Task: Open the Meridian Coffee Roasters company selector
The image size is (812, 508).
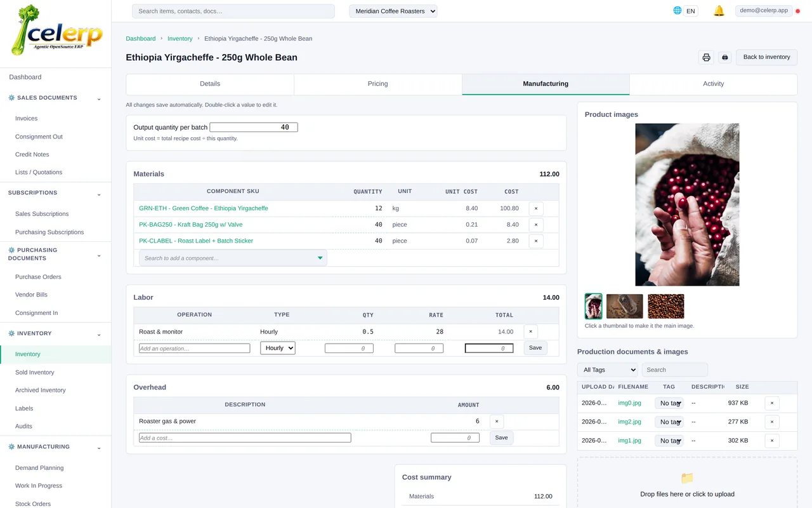Action: [x=393, y=11]
